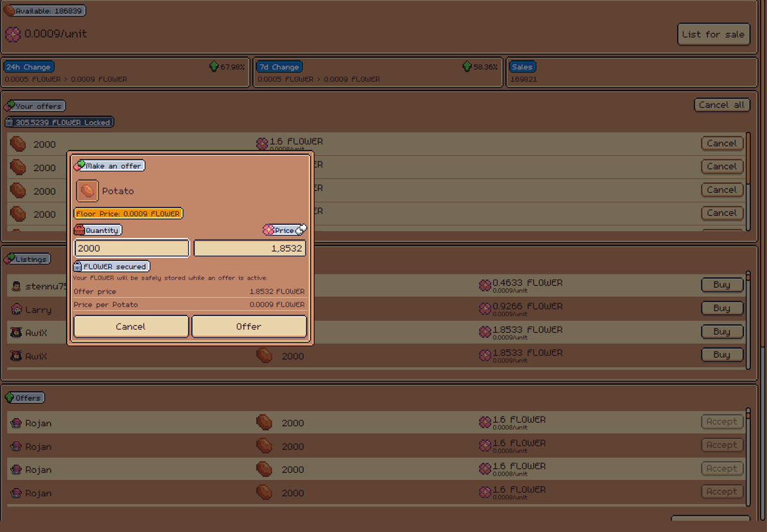Screen dimensions: 767x532
Task: Click the stennu75 seller avatar
Action: pyautogui.click(x=17, y=286)
